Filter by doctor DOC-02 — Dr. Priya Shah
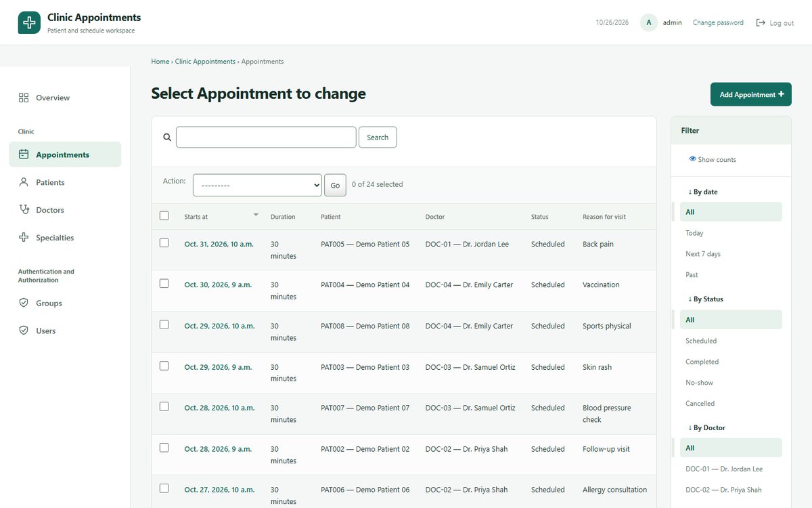This screenshot has width=812, height=508. (x=723, y=490)
